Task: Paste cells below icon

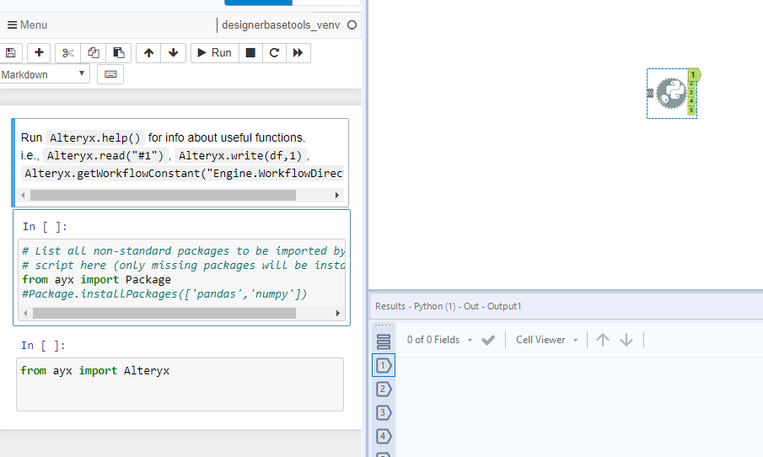Action: tap(119, 53)
